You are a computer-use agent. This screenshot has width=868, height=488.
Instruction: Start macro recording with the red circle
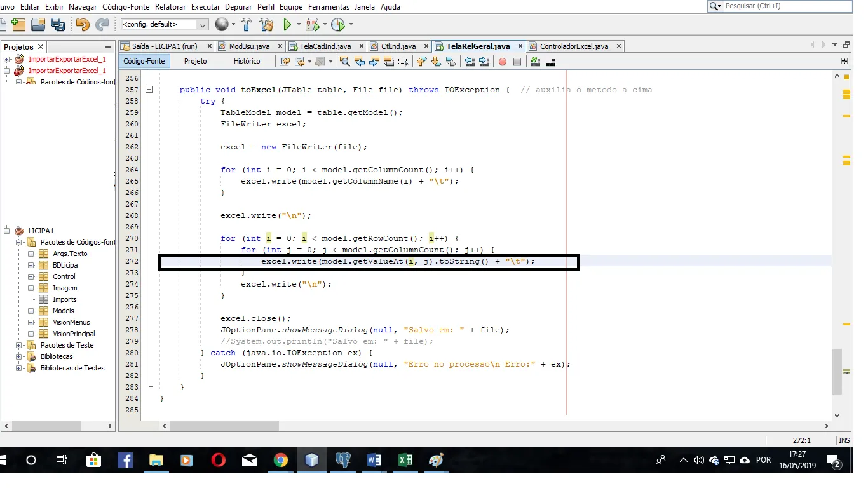502,62
